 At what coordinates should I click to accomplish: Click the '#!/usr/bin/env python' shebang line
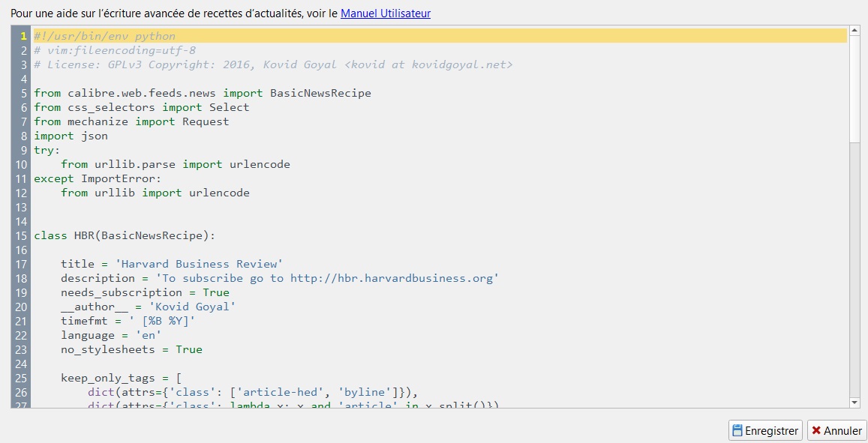coord(104,36)
